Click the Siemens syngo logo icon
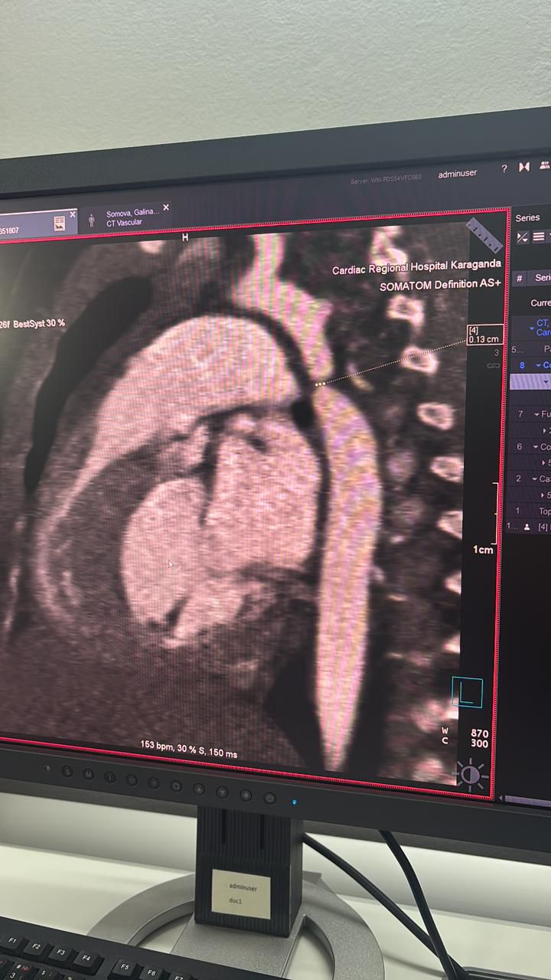This screenshot has width=551, height=980. pos(524,167)
